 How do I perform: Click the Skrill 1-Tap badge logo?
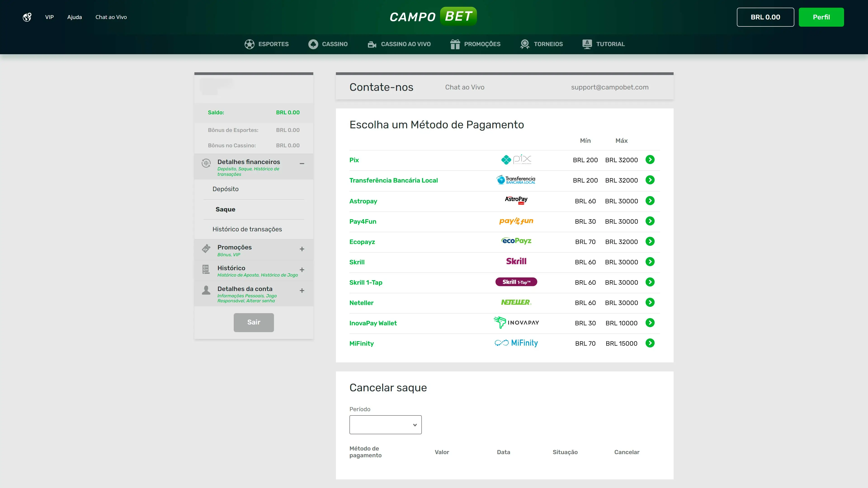(516, 282)
